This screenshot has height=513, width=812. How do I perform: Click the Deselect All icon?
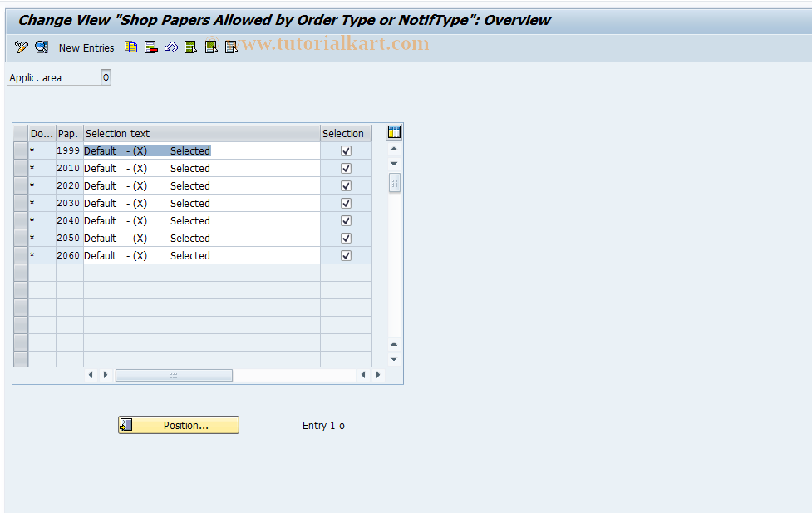tap(230, 47)
